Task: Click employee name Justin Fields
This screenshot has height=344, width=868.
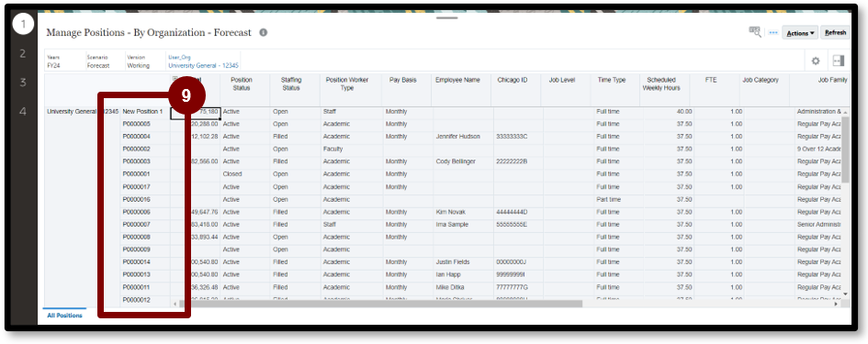Action: point(453,262)
